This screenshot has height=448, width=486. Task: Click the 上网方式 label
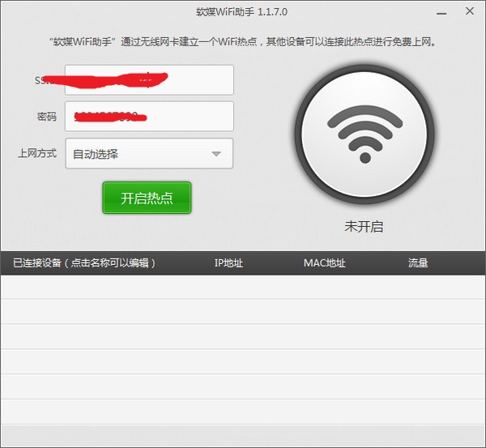pos(37,153)
